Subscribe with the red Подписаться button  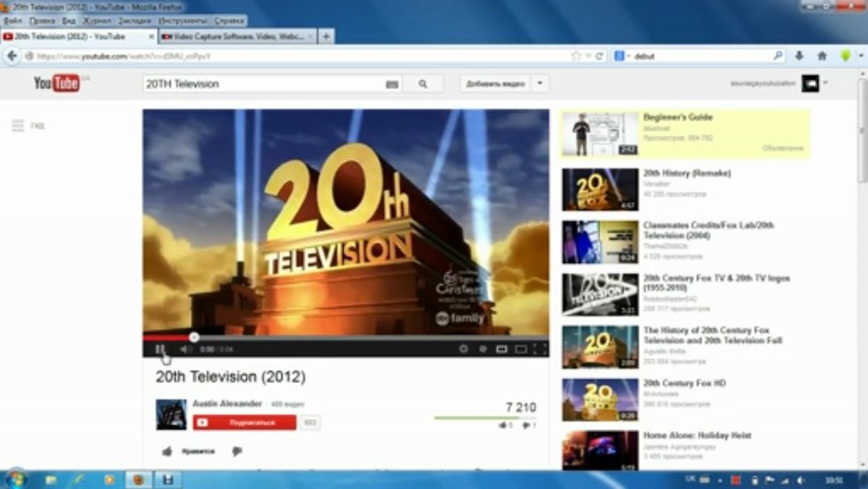tap(244, 422)
